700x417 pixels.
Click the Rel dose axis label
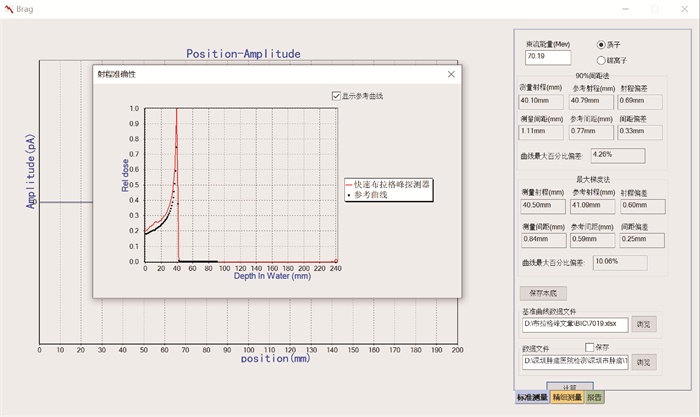click(x=125, y=175)
